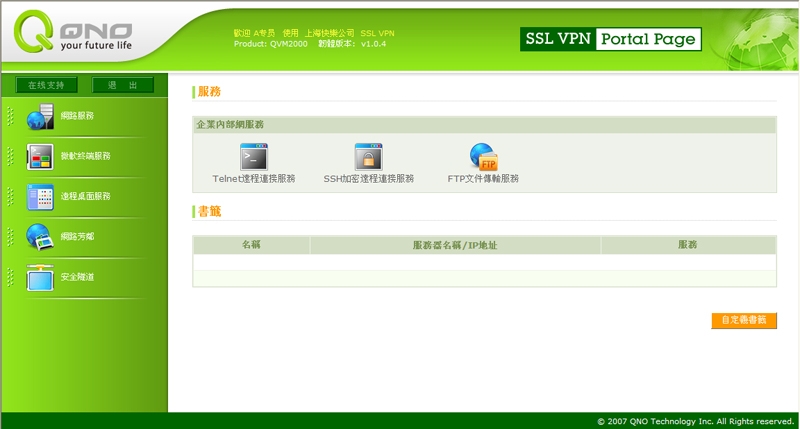Open the SSH encrypted connection padlock icon
This screenshot has height=429, width=800.
click(368, 156)
